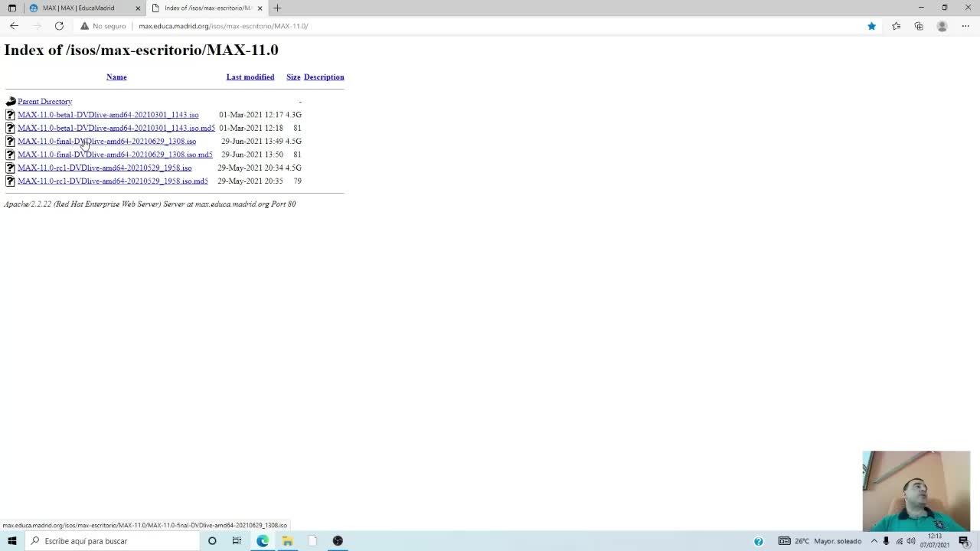Click file icon beside MAX-11.0-final .iso
This screenshot has width=980, height=551.
tap(10, 142)
